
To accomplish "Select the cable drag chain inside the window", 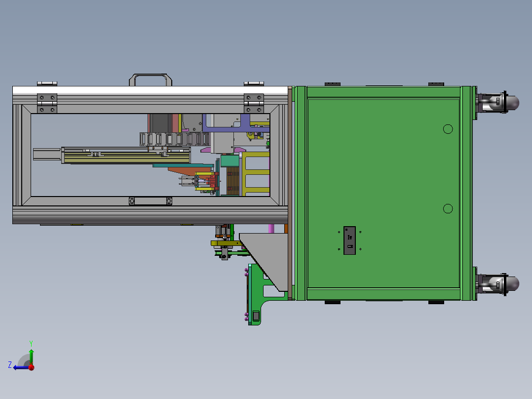I will point(174,139).
